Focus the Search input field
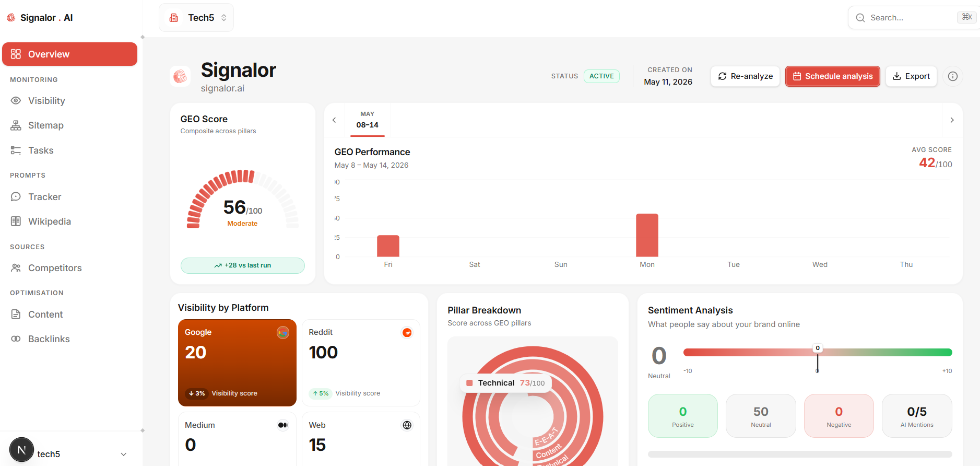This screenshot has height=466, width=980. [914, 18]
